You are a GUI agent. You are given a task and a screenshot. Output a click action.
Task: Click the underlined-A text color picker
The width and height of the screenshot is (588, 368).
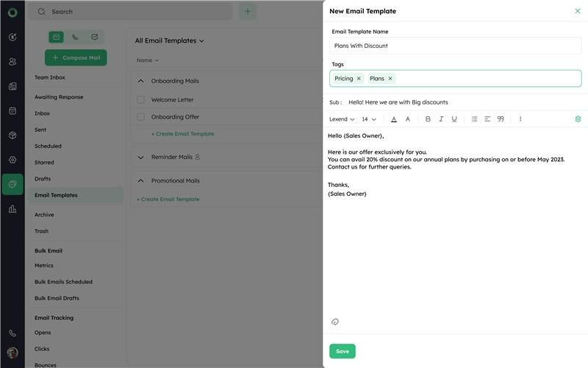[394, 119]
